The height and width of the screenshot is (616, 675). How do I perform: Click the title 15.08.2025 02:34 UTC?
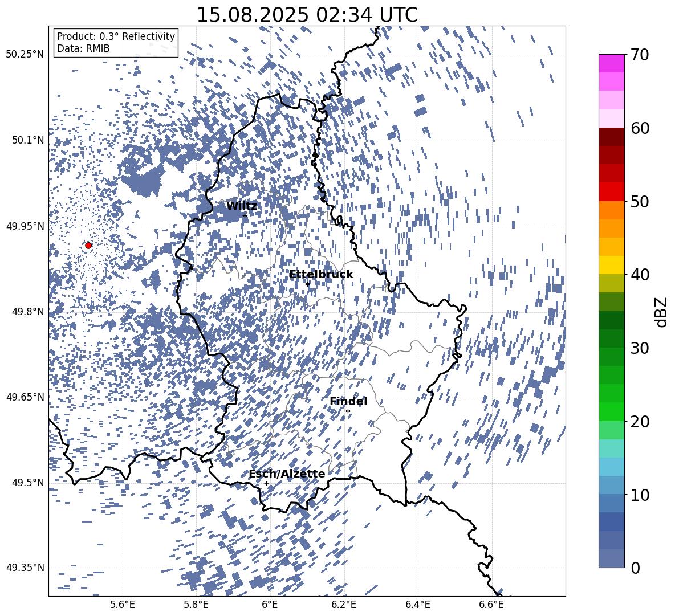[307, 15]
